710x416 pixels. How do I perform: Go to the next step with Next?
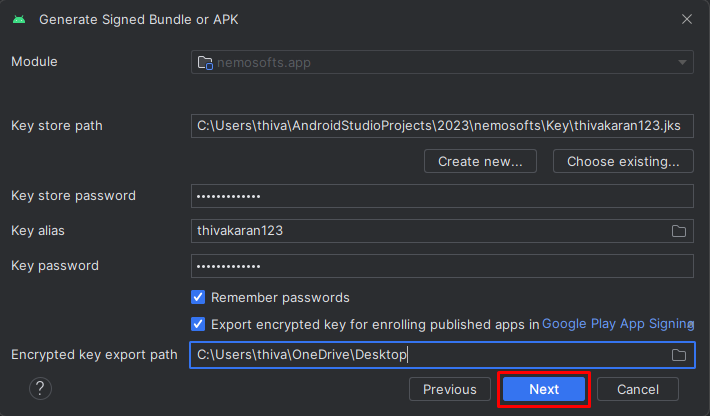544,389
